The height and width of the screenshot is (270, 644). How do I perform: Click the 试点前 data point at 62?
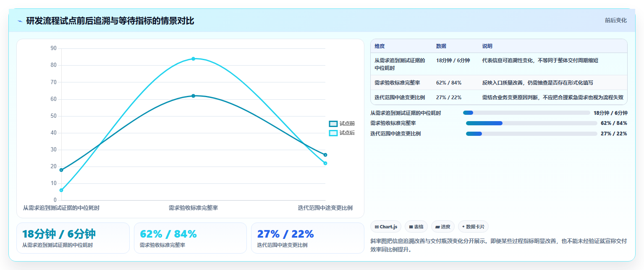(x=193, y=96)
